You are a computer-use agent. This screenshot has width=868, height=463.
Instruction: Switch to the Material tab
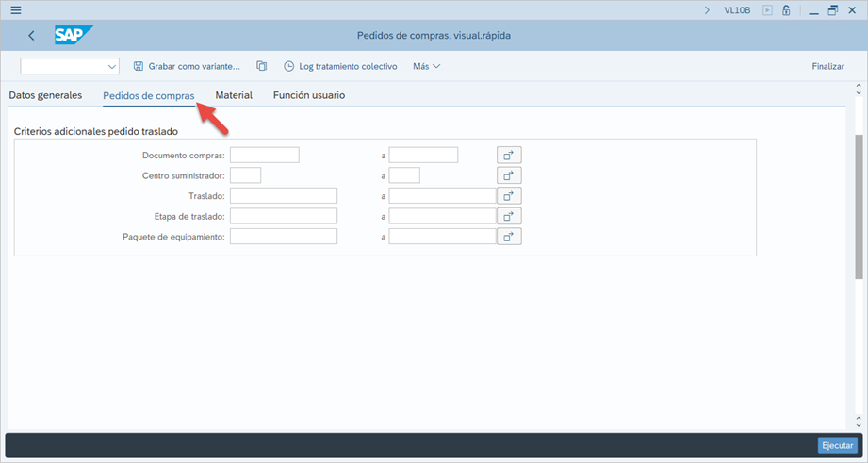tap(234, 95)
